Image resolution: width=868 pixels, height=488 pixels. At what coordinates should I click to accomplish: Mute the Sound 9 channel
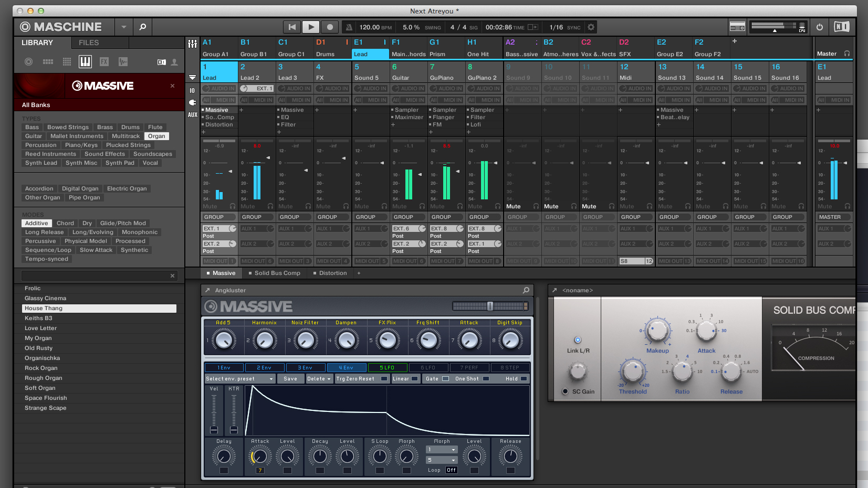[x=514, y=206]
